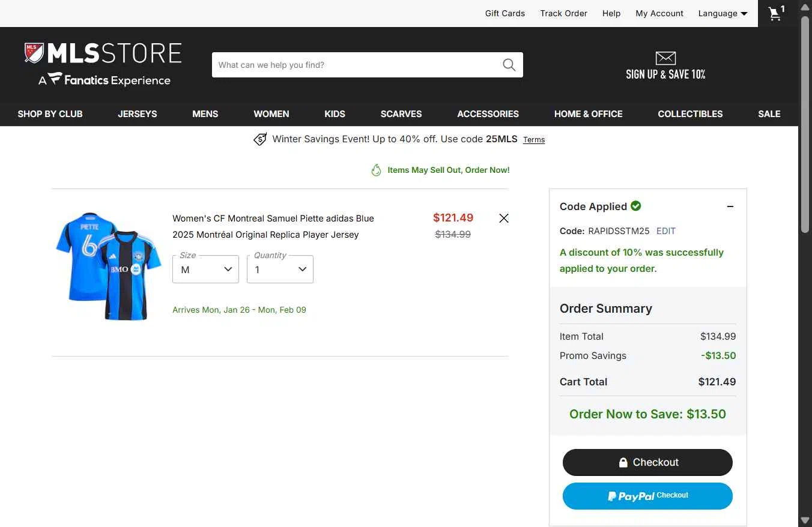Click the Gift Cards link
The height and width of the screenshot is (527, 812).
(x=505, y=13)
